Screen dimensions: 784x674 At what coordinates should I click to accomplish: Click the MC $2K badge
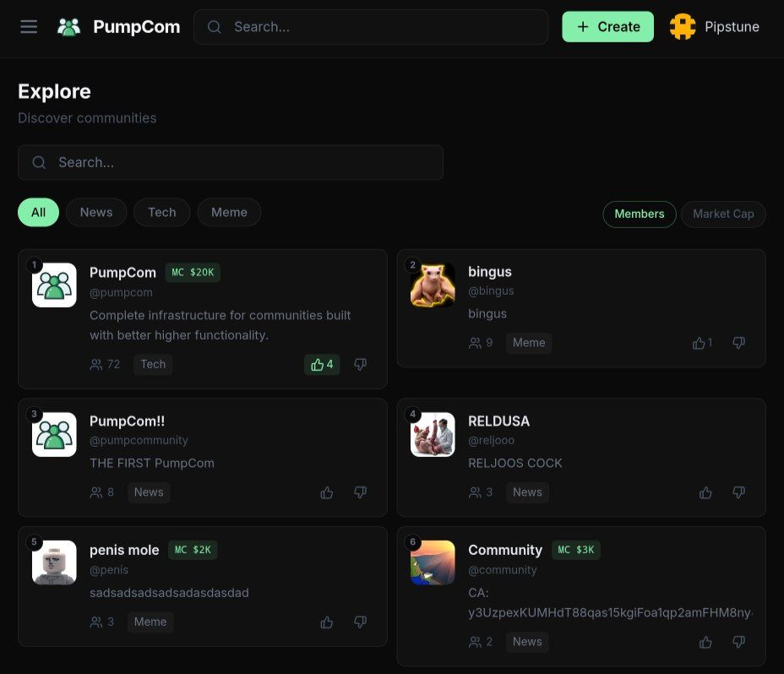click(x=193, y=550)
